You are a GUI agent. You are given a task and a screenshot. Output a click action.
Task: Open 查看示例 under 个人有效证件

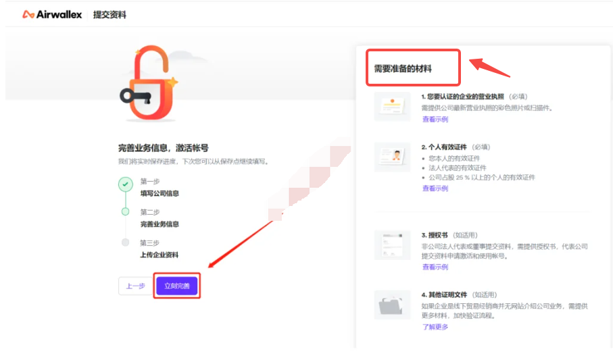435,188
